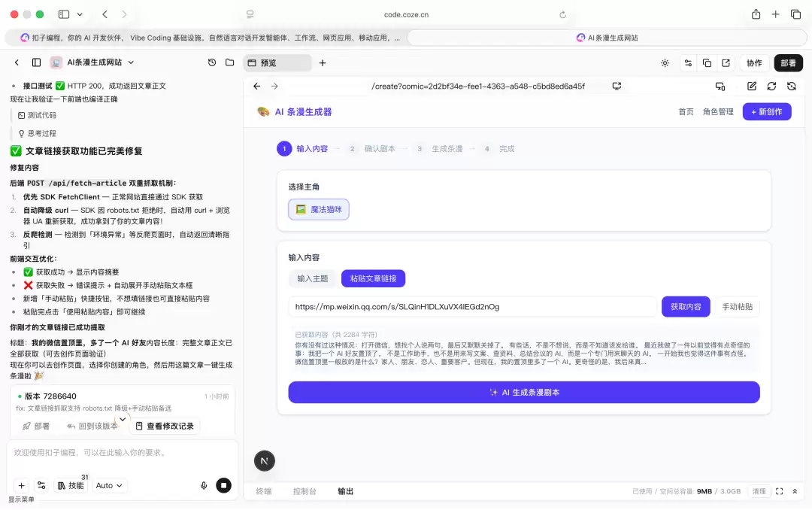
Task: Open the Auto model dropdown
Action: click(x=109, y=486)
